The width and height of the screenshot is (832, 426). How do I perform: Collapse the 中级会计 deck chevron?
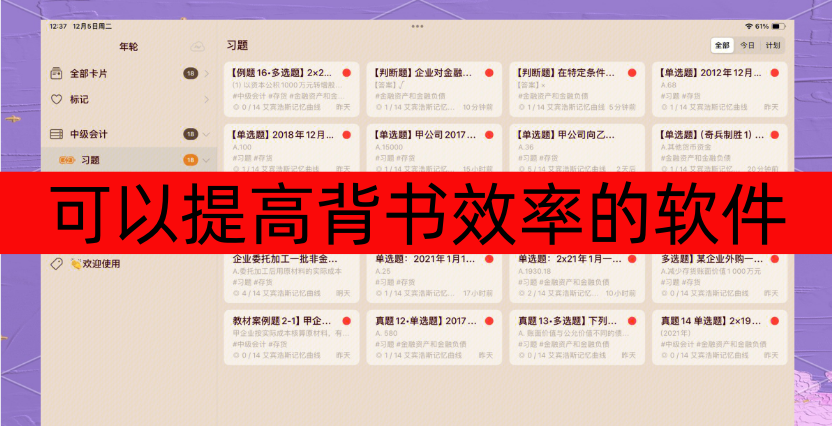(206, 134)
